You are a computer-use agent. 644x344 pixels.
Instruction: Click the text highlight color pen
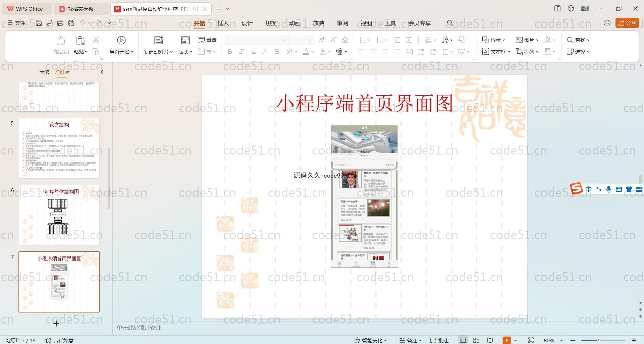point(323,52)
